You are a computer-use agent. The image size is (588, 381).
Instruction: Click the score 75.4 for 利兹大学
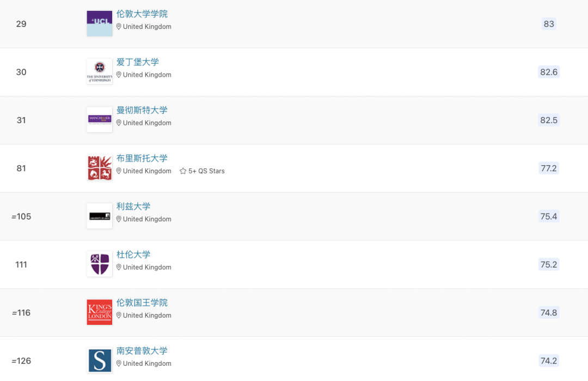pos(549,216)
